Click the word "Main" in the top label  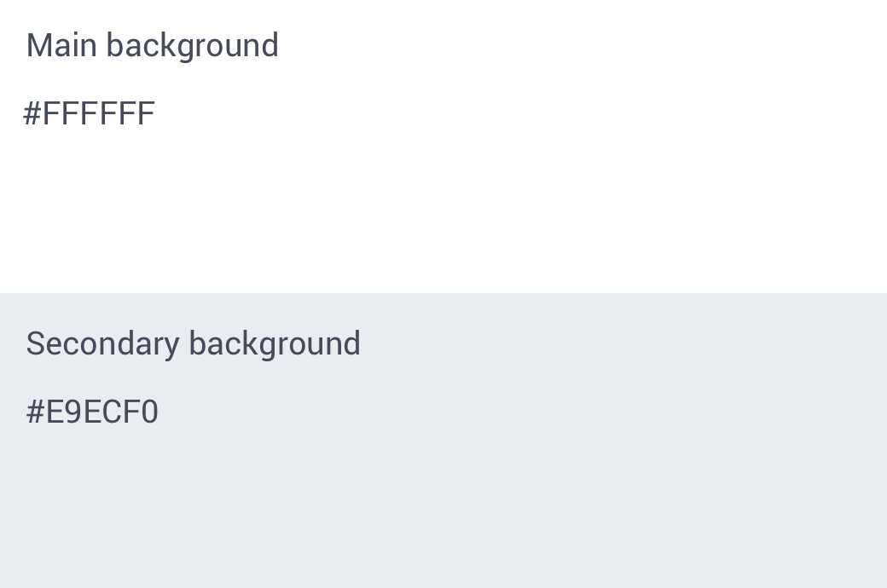61,45
